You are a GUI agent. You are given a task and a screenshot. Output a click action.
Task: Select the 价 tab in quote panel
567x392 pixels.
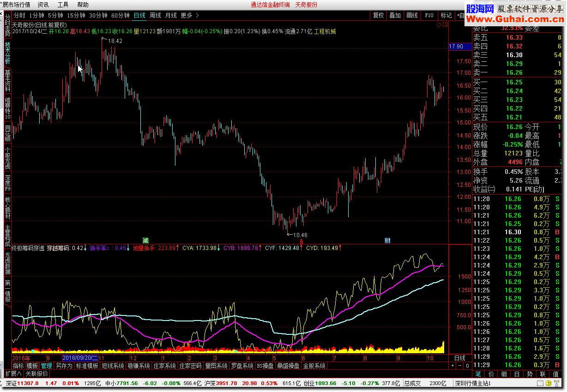pos(491,374)
